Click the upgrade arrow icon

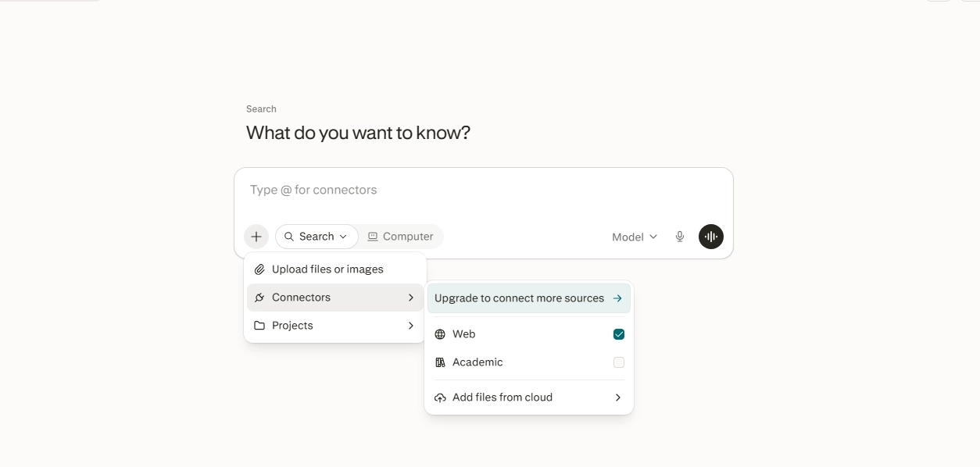click(x=617, y=298)
